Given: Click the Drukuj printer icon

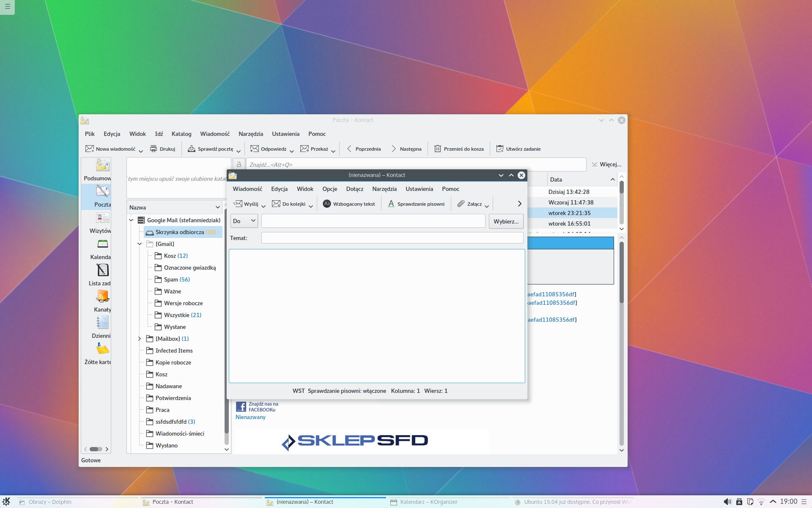Looking at the screenshot, I should (x=154, y=149).
